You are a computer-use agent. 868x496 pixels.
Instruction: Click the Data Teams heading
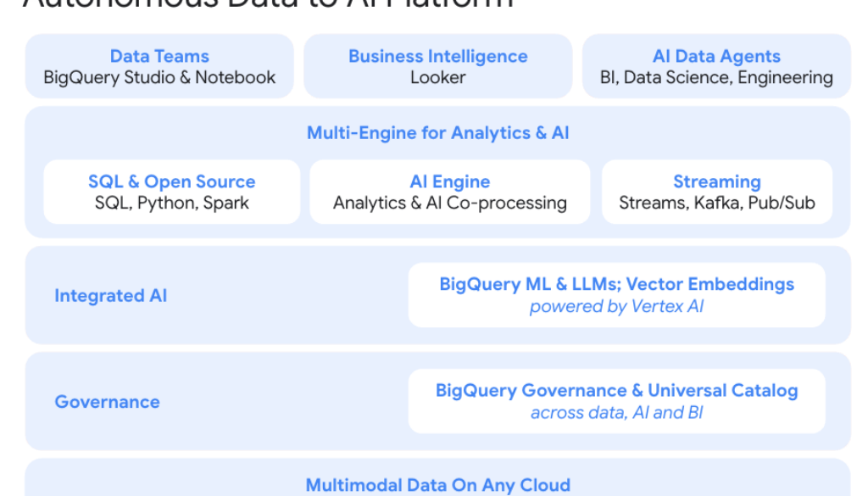click(159, 57)
